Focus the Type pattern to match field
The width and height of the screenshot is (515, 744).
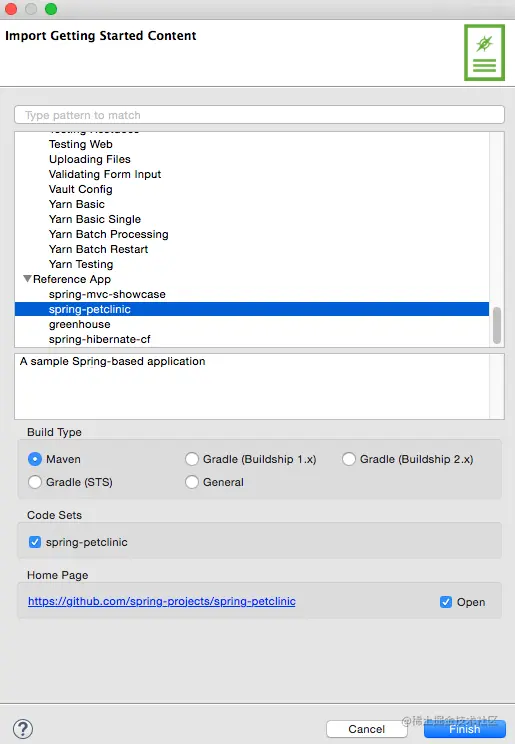259,115
